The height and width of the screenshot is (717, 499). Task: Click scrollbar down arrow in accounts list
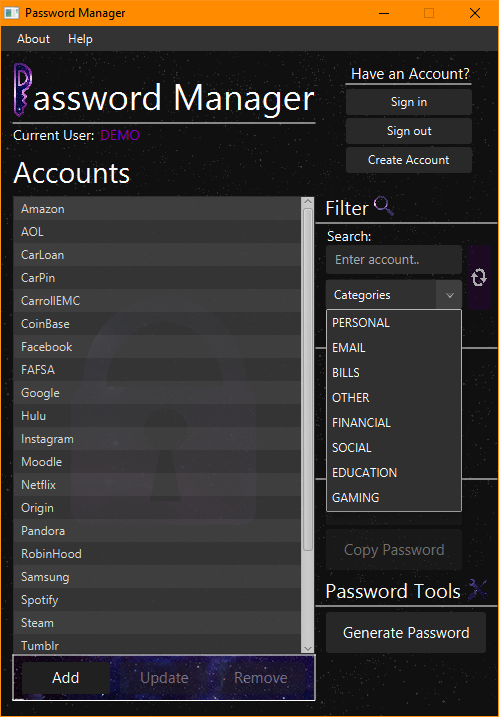(x=308, y=648)
